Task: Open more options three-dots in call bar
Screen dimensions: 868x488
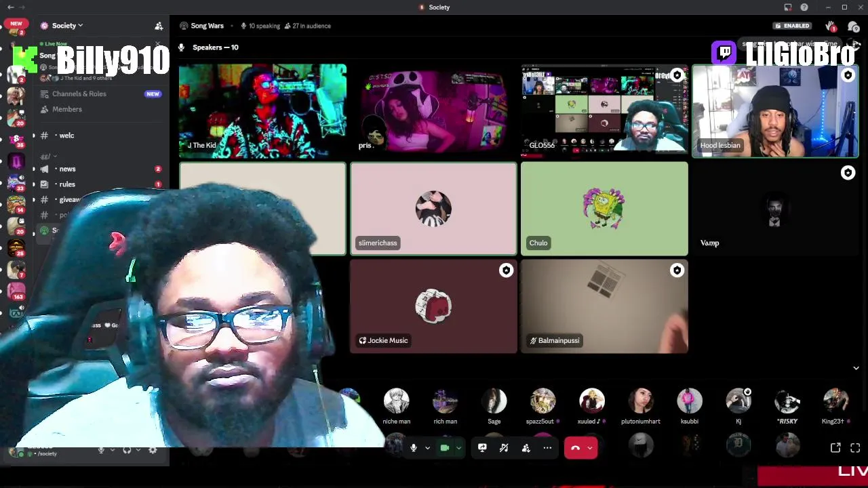Action: (547, 448)
